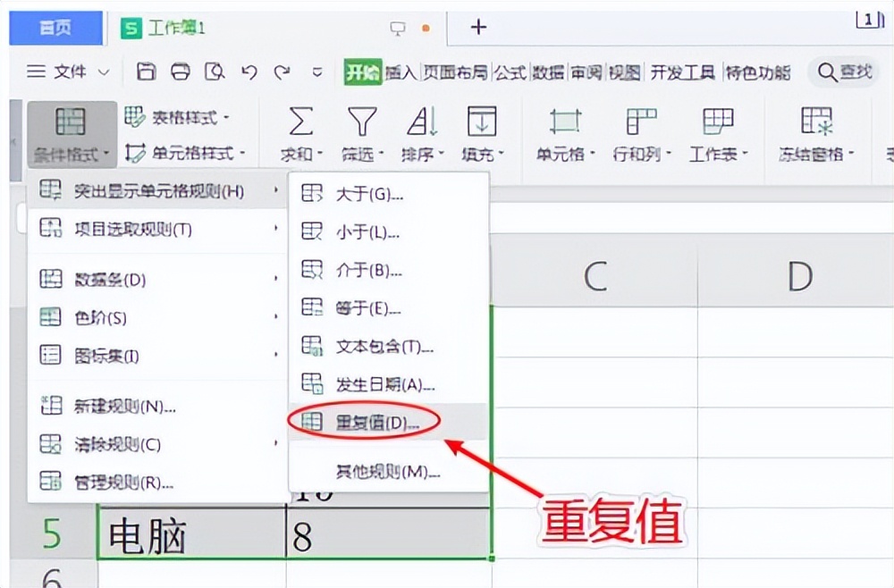Select the 色阶(S) menu item

coord(157,317)
